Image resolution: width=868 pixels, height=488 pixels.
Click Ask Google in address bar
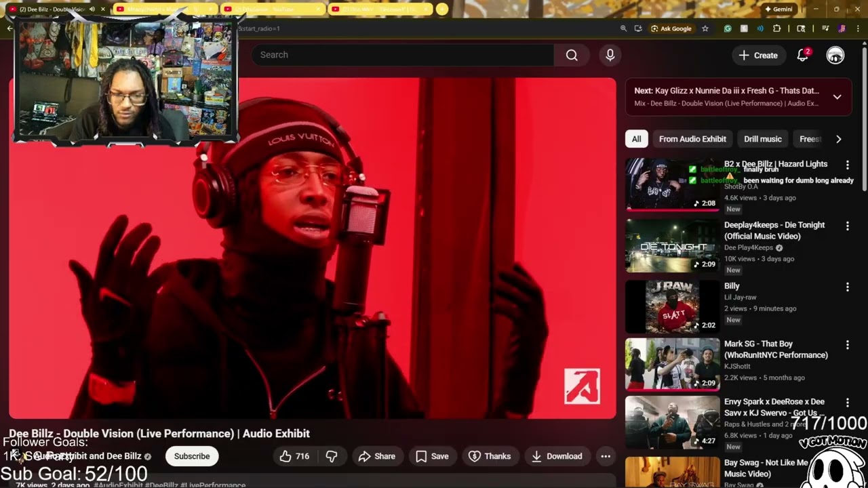671,28
